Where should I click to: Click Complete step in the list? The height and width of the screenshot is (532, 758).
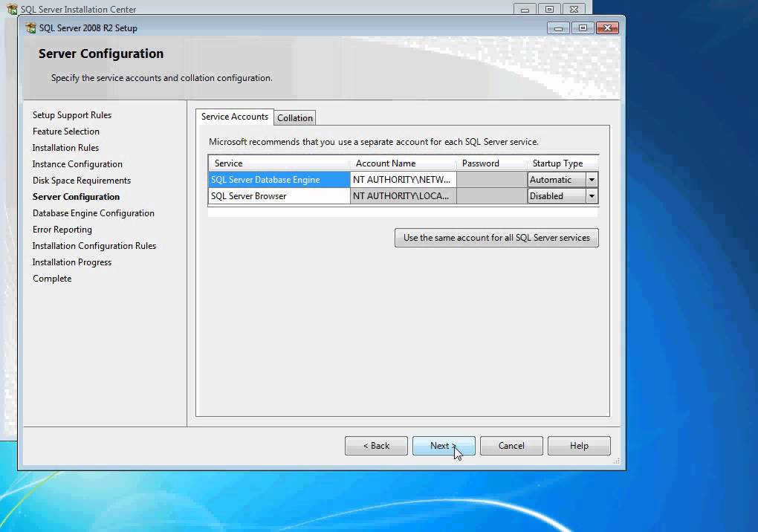click(52, 279)
